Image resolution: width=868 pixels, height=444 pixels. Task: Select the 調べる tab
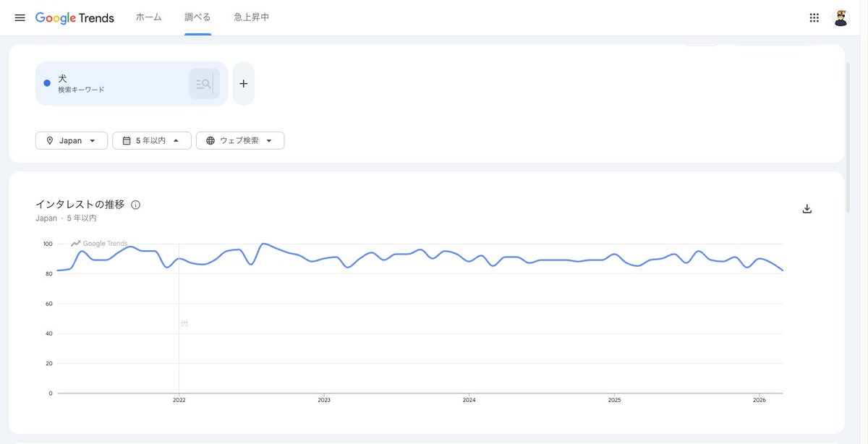coord(197,17)
